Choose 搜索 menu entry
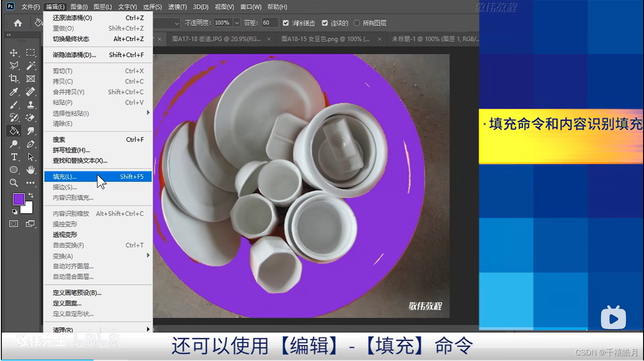Image resolution: width=644 pixels, height=361 pixels. tap(98, 140)
